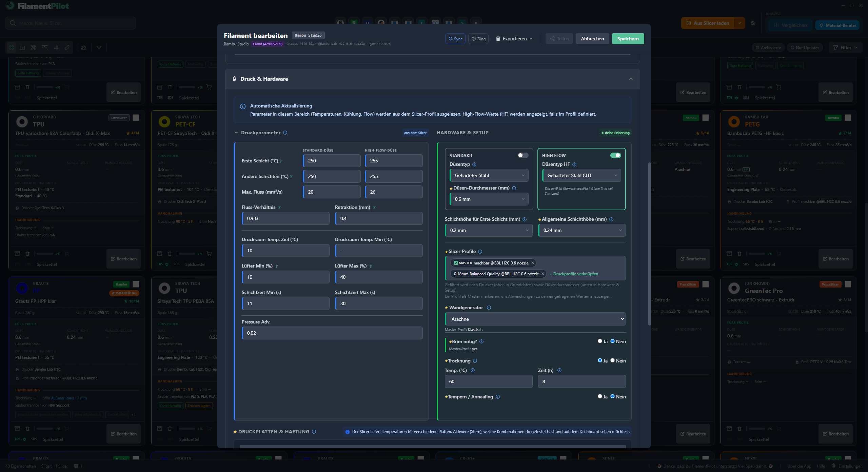The image size is (868, 472).
Task: Disable the High Flow nozzle switch
Action: click(616, 155)
